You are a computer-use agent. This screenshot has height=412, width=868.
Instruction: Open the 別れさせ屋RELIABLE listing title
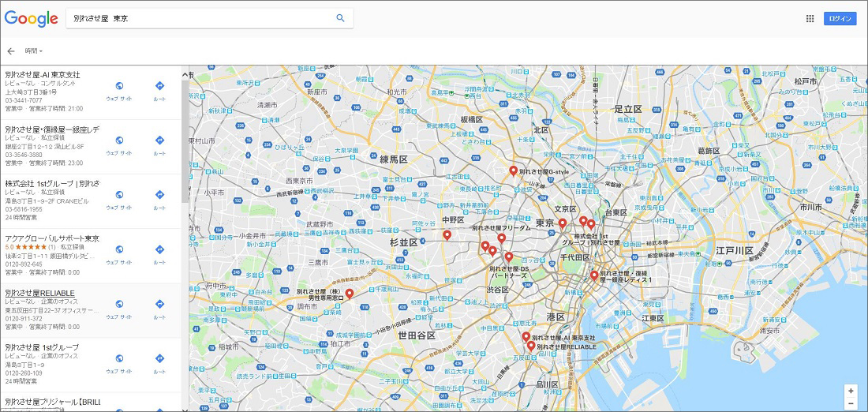pyautogui.click(x=40, y=292)
